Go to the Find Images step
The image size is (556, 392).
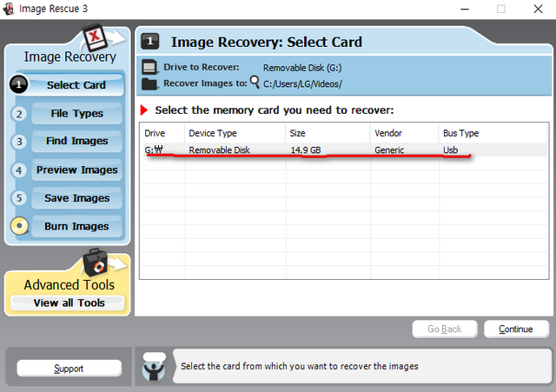click(x=77, y=141)
